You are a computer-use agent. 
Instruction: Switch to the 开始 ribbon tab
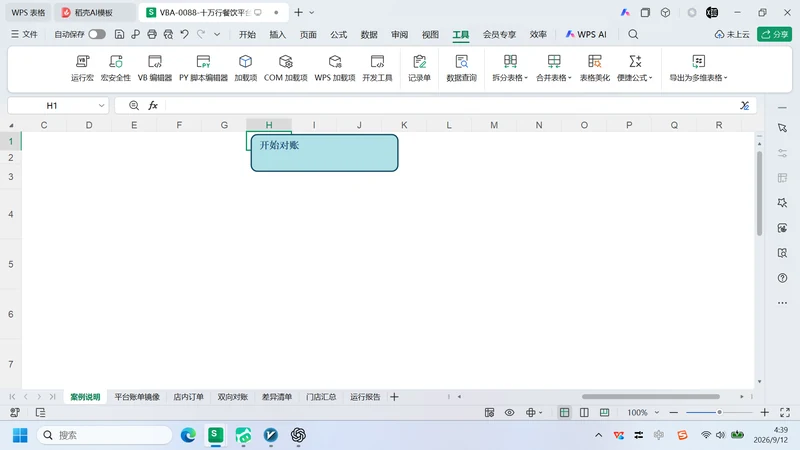tap(247, 34)
